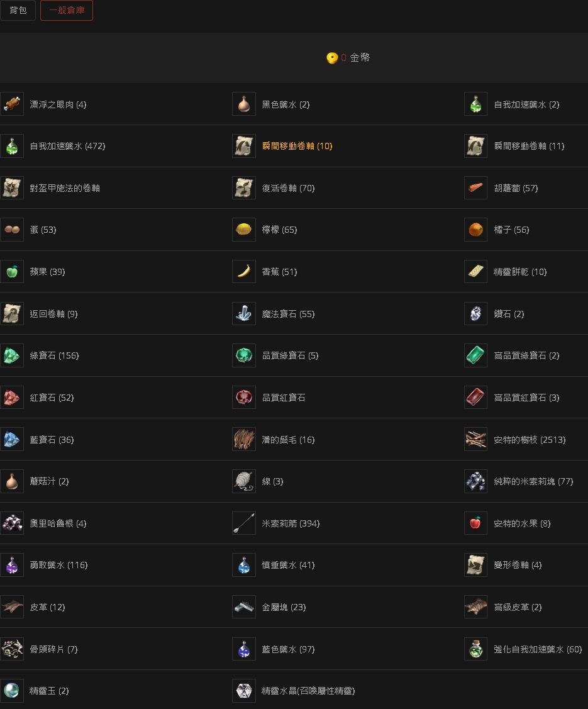Select the 安特的樹枝 (2513) entry

pos(530,440)
